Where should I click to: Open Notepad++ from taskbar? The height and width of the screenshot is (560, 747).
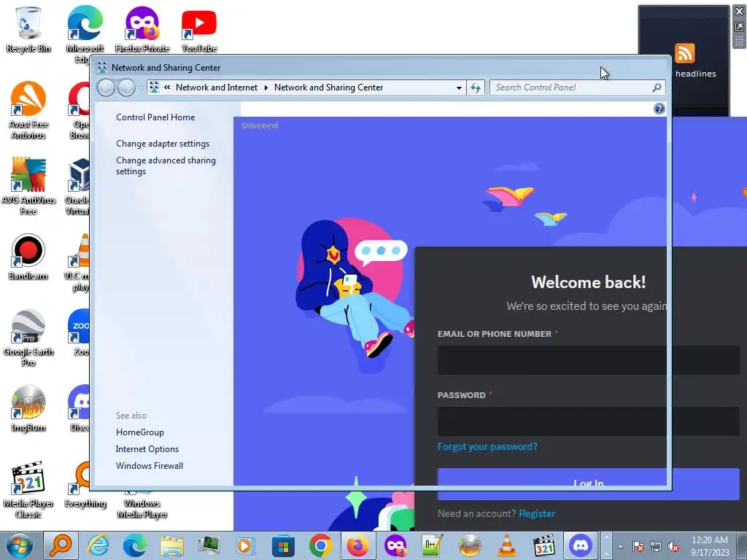click(432, 545)
